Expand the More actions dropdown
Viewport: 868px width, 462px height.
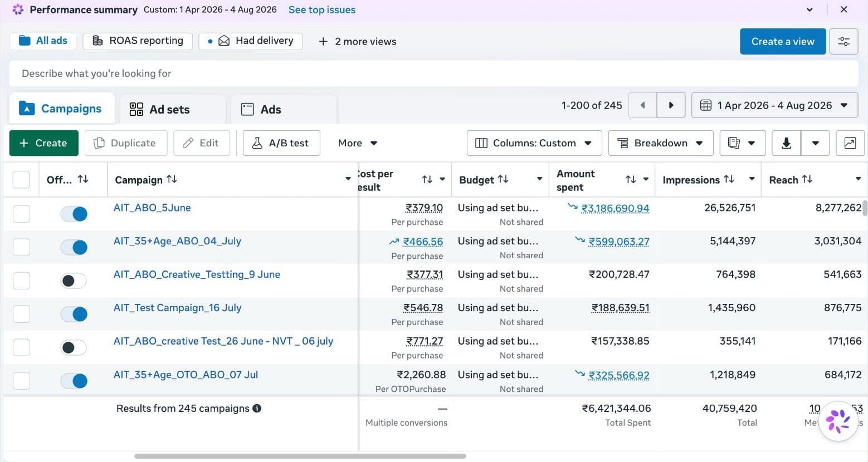tap(358, 143)
